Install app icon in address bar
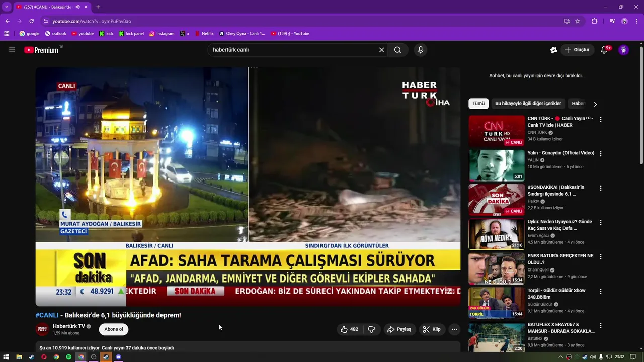The width and height of the screenshot is (644, 362). point(567,21)
